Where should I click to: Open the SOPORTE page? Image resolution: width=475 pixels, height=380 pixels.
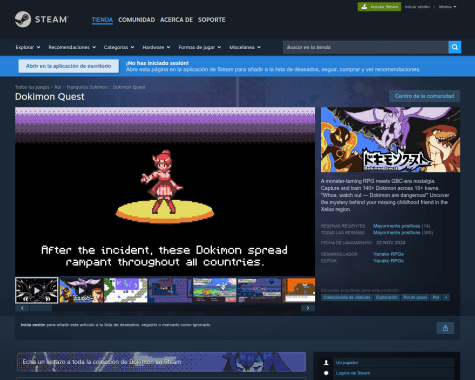coord(212,20)
